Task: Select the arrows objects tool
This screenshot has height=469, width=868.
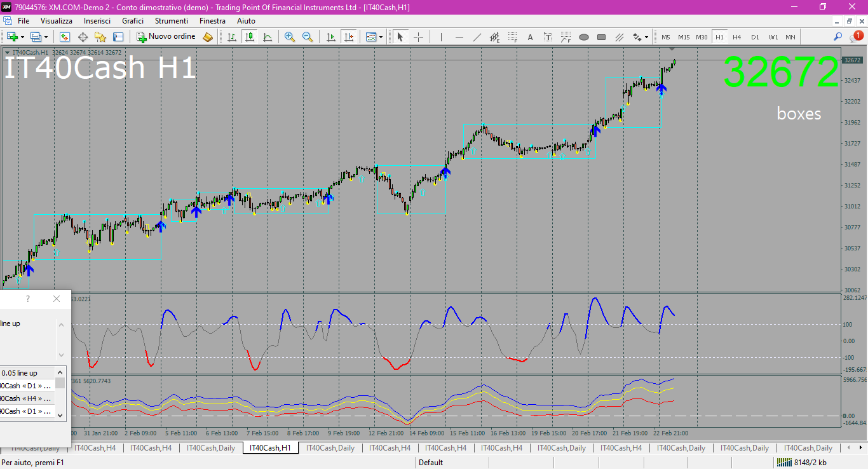Action: tap(637, 37)
